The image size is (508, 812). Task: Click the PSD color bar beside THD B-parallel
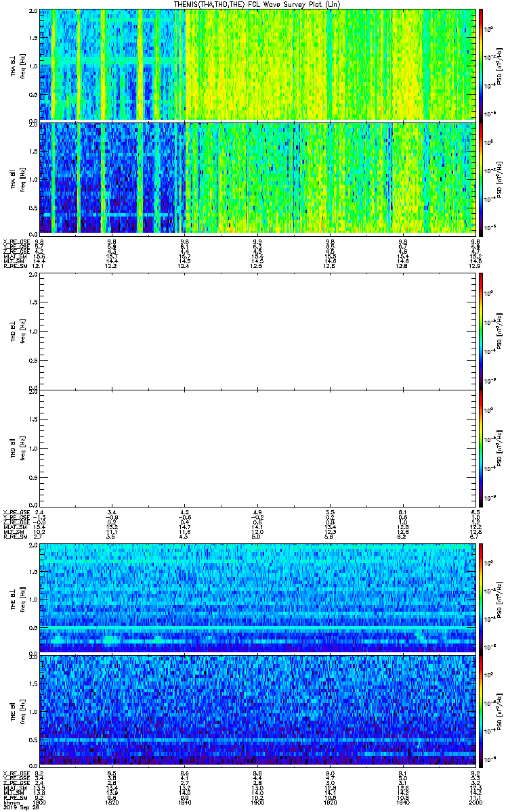coord(481,447)
